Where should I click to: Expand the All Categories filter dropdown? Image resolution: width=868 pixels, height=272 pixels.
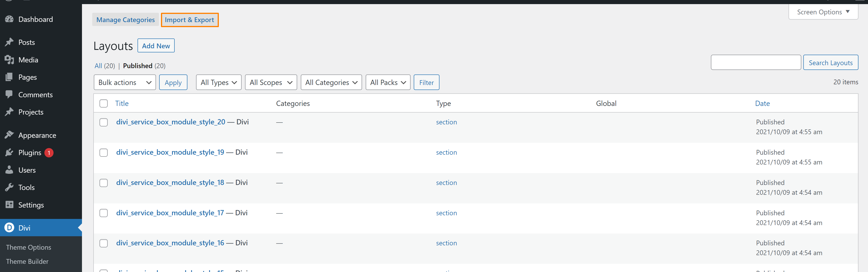(331, 82)
